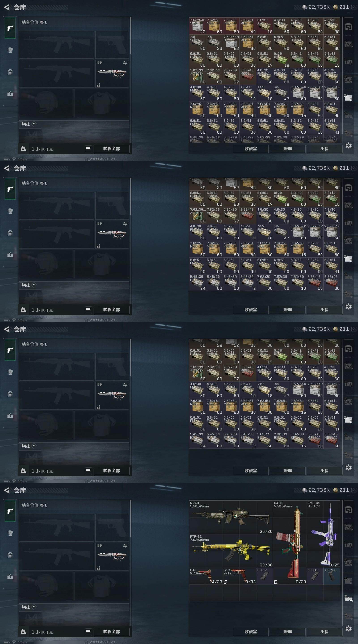Select the PEQ-2 beside the AR MOE grip
Image resolution: width=358 pixels, height=644 pixels.
pos(315,576)
